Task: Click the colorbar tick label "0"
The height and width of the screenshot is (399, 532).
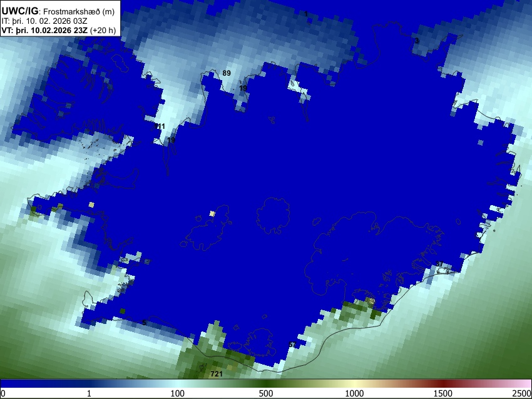Action: (x=3, y=393)
